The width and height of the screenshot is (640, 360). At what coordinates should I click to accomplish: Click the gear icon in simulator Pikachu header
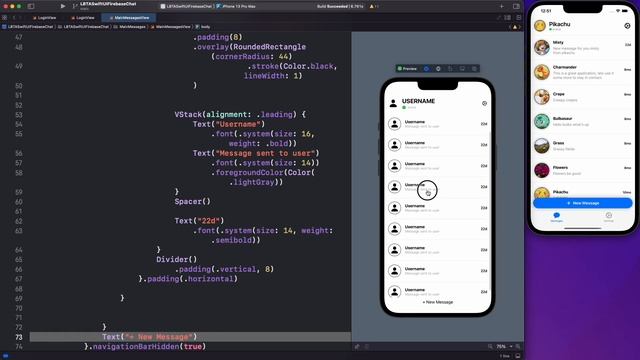pos(627,26)
